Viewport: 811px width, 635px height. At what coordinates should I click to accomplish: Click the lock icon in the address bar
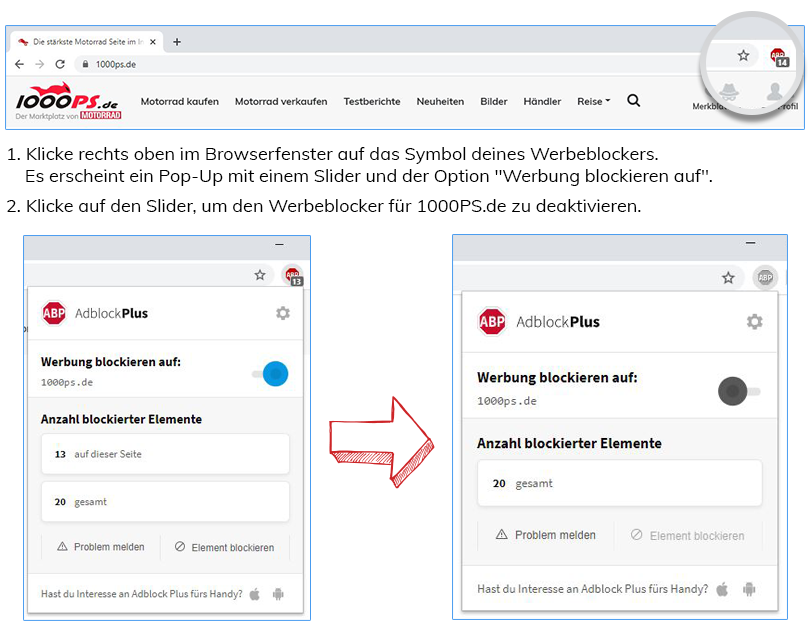point(85,64)
